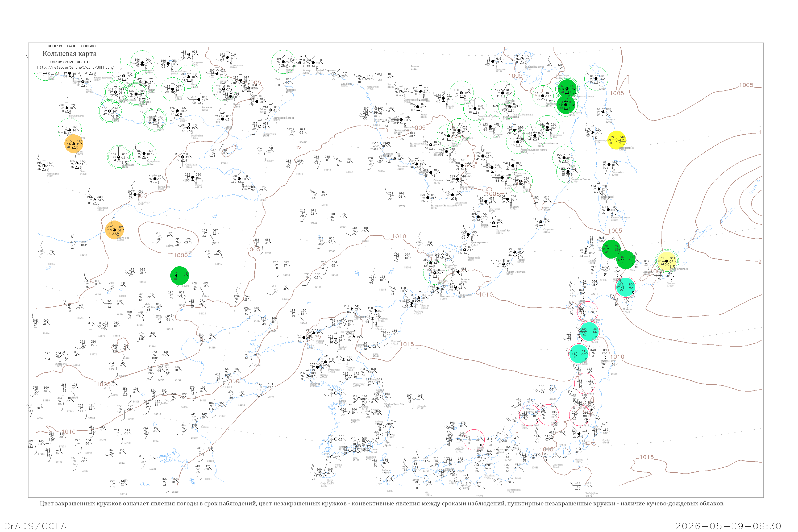
Task: Click the 'QHHH98 UAOL 090600' header code
Action: (72, 46)
